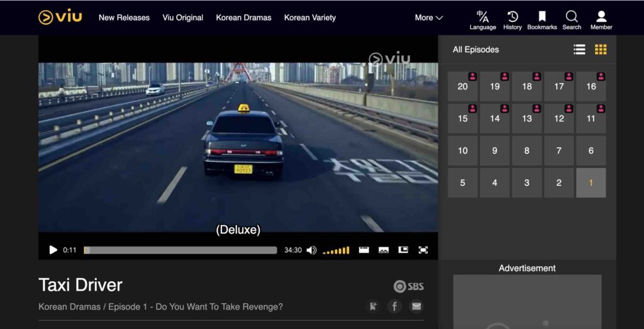The width and height of the screenshot is (644, 329).
Task: Select episode 19
Action: pyautogui.click(x=494, y=87)
